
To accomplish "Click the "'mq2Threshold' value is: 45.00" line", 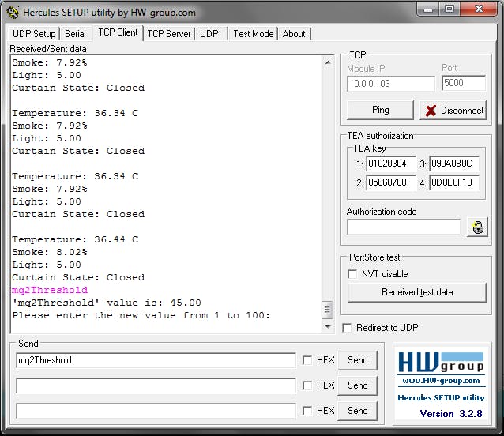I will tap(107, 303).
